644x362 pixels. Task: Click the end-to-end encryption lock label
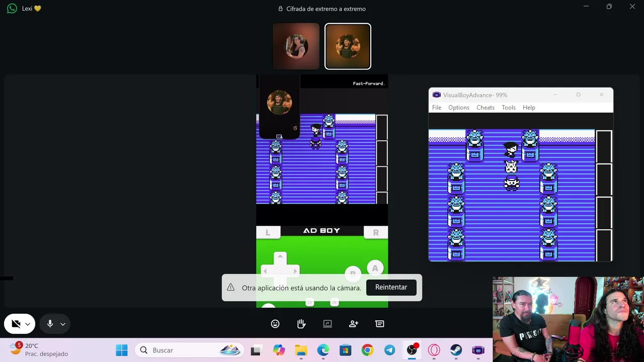pos(322,9)
